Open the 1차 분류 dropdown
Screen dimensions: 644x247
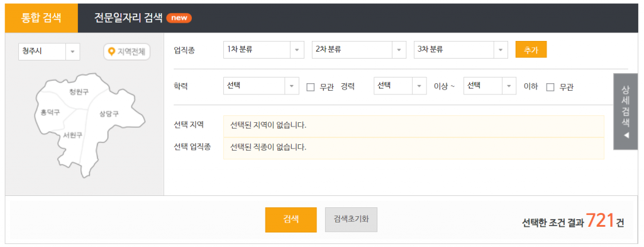point(264,50)
